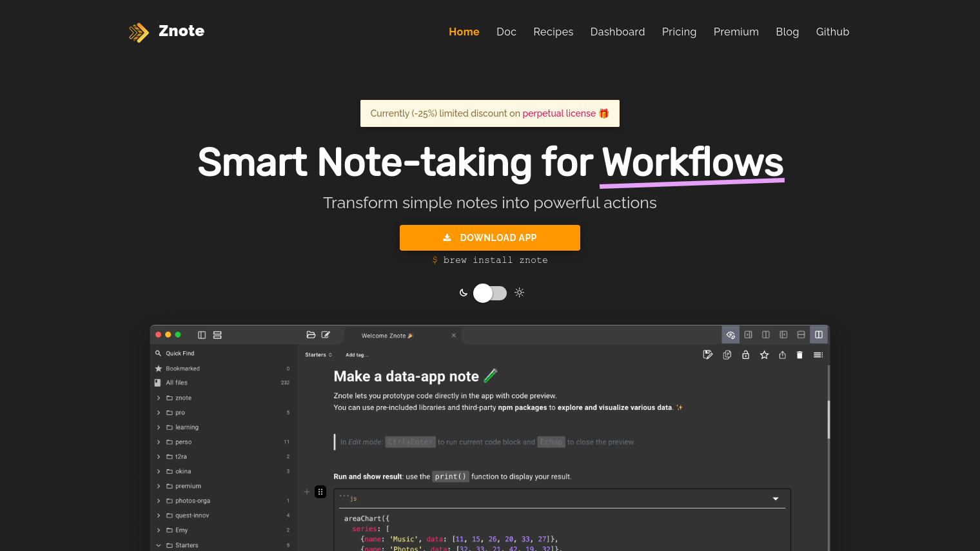The height and width of the screenshot is (551, 980).
Task: Select the two-column grey layout icon
Action: [x=766, y=335]
